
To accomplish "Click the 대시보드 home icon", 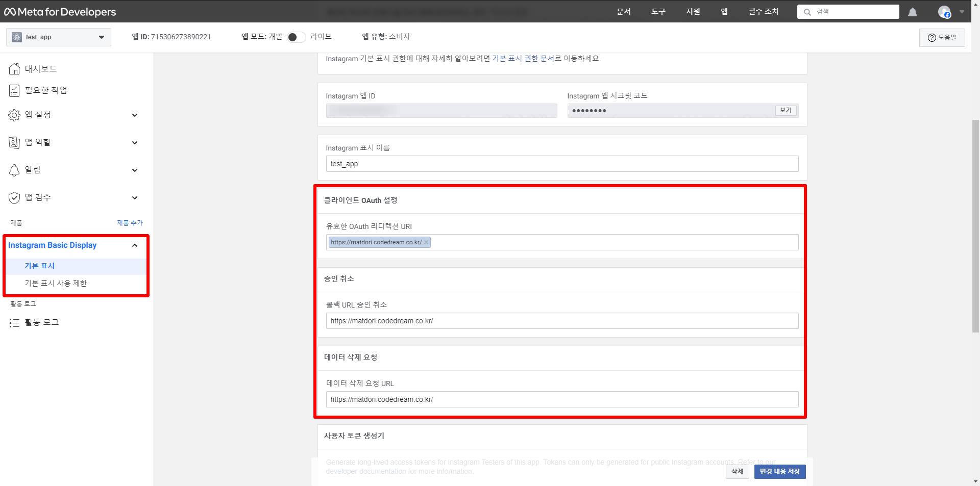I will (14, 69).
